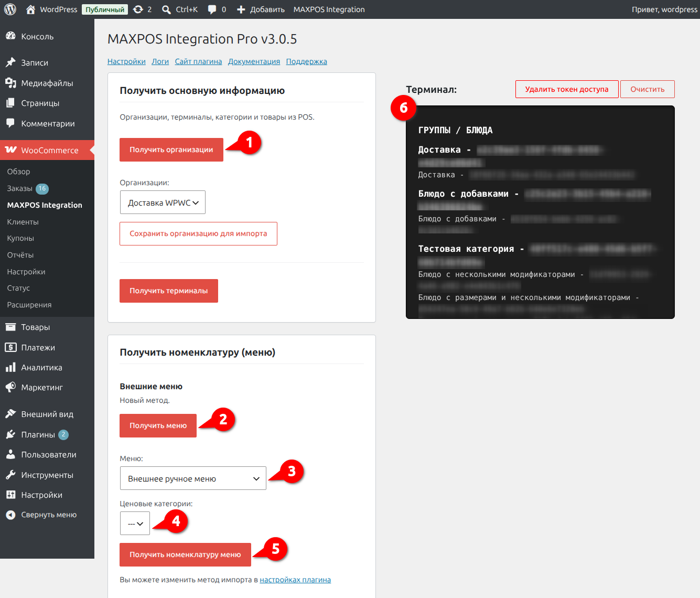Click the updates refresh icon

tap(138, 9)
